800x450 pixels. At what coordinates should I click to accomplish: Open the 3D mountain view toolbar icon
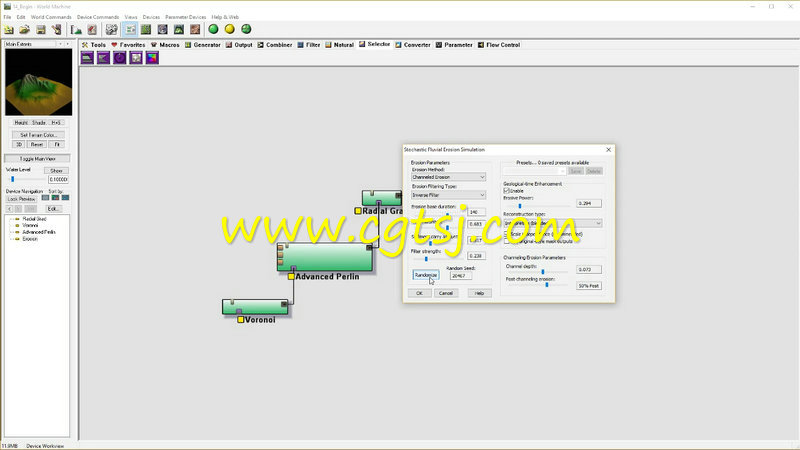pos(179,30)
